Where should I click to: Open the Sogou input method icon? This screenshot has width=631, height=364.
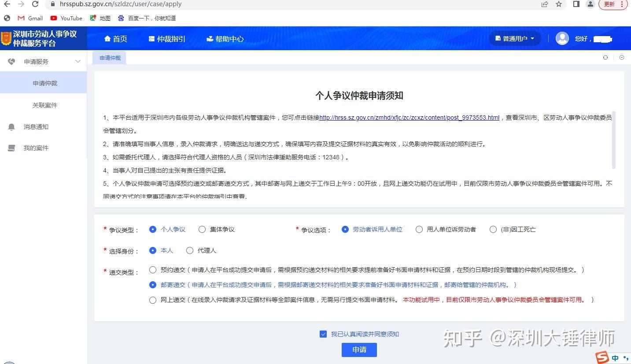tap(602, 358)
